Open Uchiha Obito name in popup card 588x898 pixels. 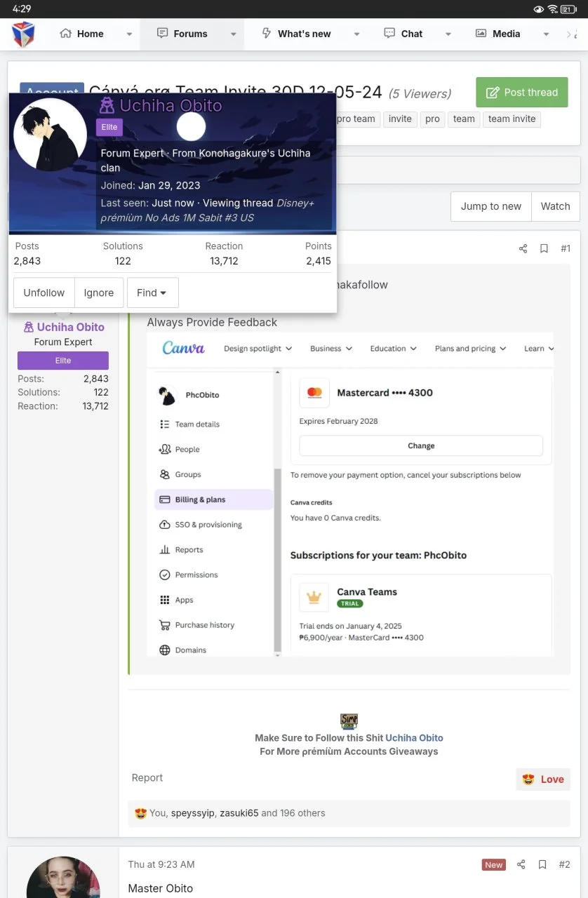(x=171, y=106)
